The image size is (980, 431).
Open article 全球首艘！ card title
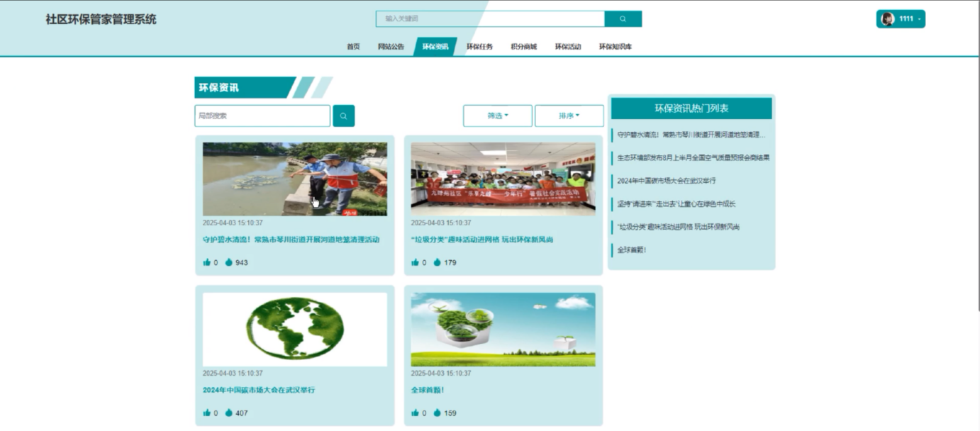(x=428, y=390)
